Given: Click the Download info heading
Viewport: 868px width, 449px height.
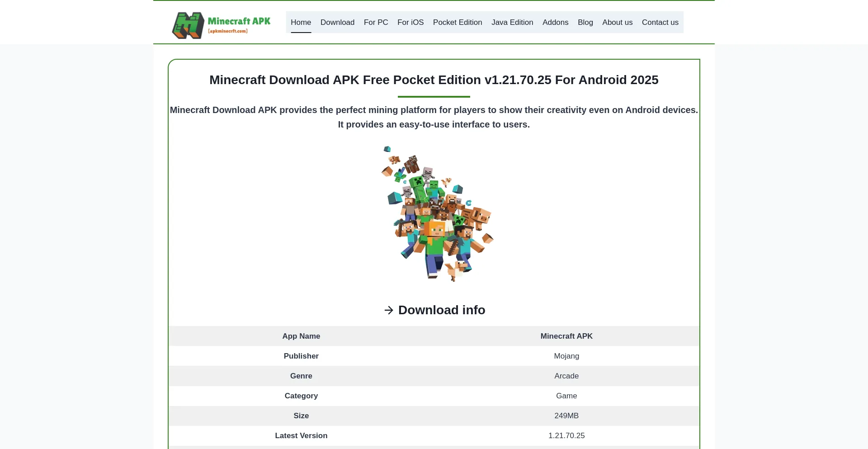Looking at the screenshot, I should (x=442, y=310).
